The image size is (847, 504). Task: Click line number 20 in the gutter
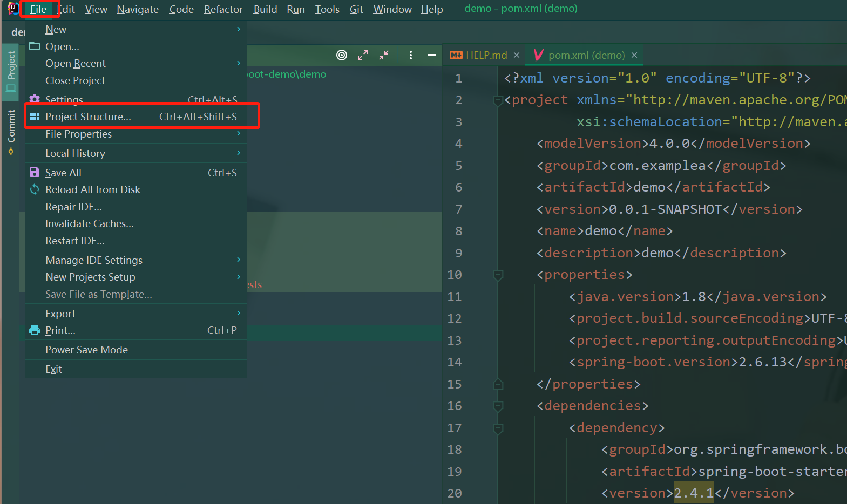[455, 493]
